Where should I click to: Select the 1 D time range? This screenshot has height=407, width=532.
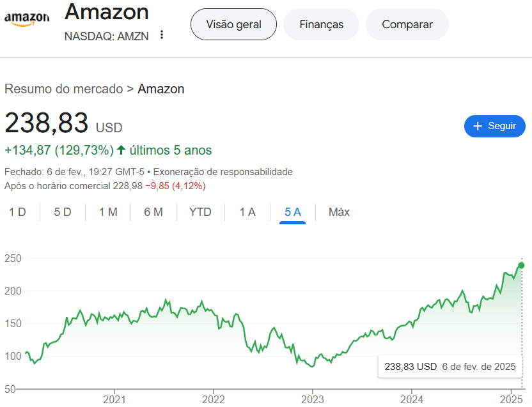pos(17,212)
